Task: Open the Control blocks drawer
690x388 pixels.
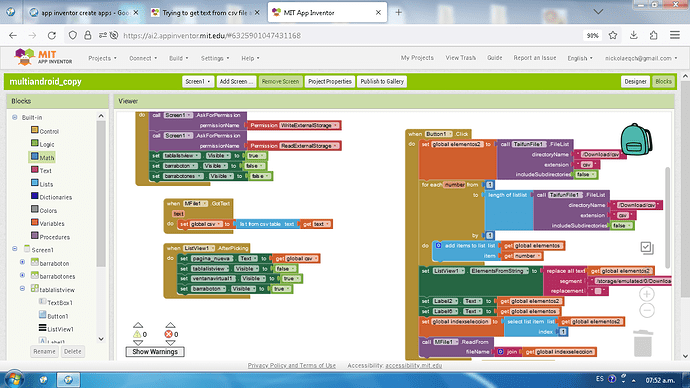Action: tap(45, 131)
